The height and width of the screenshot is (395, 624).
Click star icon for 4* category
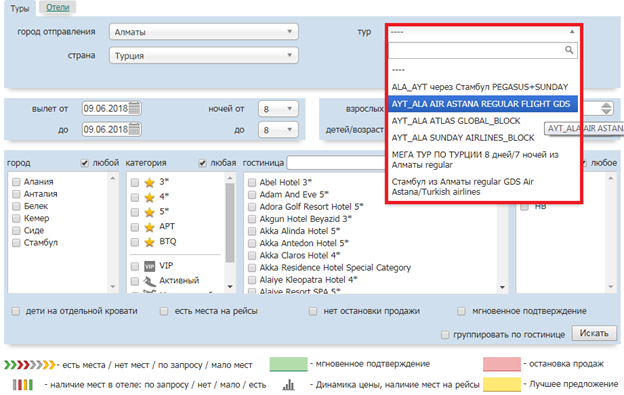150,197
